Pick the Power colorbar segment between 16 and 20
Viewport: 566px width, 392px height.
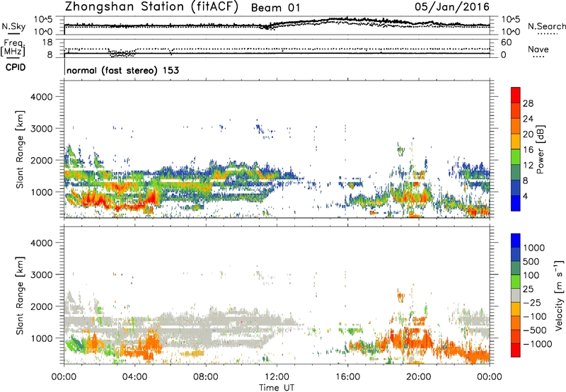point(516,142)
